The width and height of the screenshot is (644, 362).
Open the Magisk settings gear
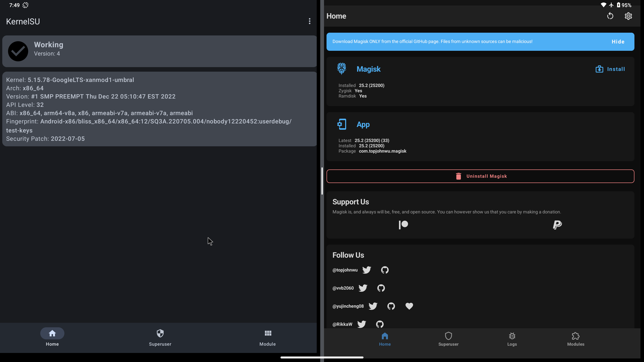(x=628, y=16)
